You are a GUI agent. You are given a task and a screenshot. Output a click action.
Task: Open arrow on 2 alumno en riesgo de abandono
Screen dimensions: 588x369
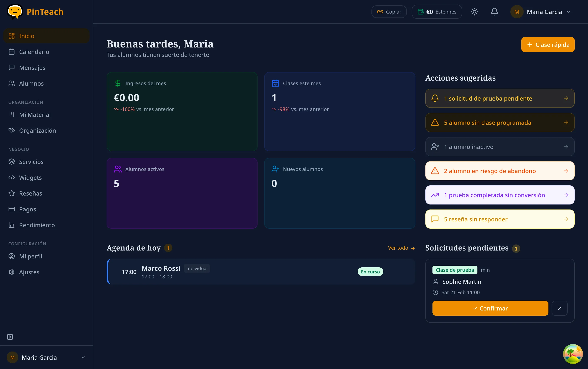click(x=566, y=171)
